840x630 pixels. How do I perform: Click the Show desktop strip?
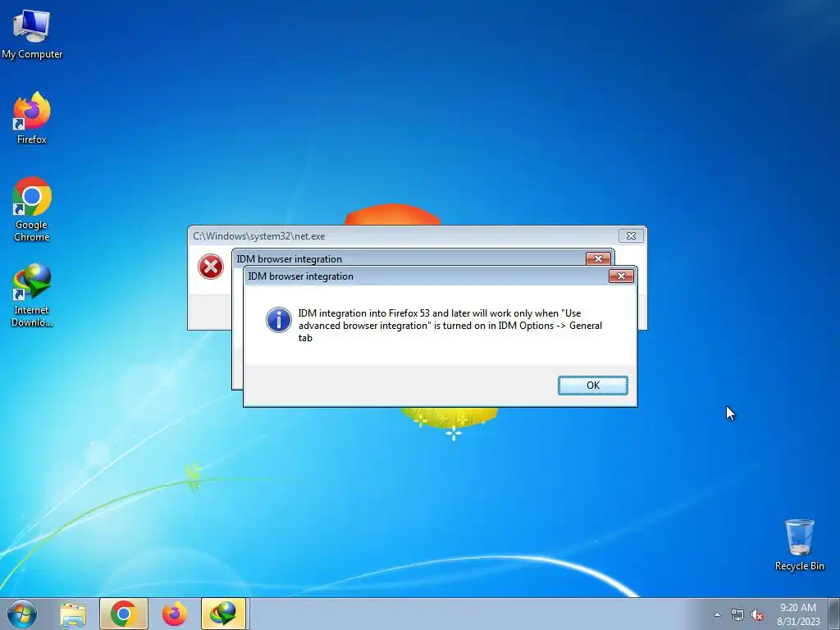click(x=835, y=614)
